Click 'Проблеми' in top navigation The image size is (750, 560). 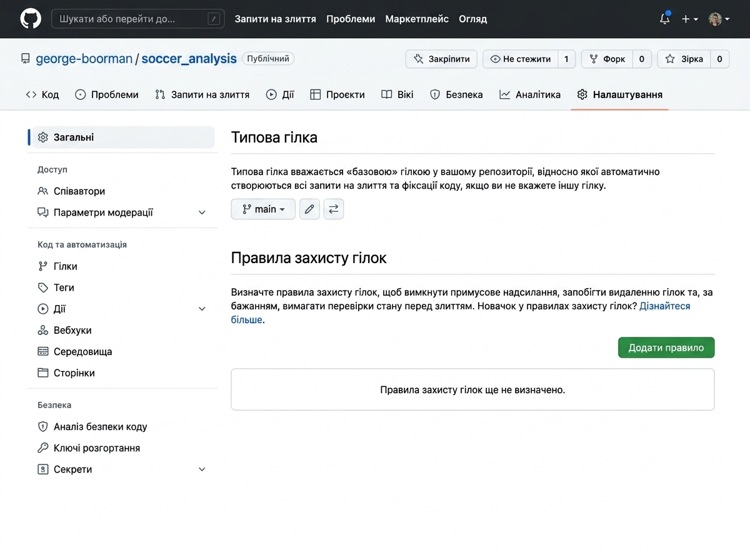click(351, 19)
